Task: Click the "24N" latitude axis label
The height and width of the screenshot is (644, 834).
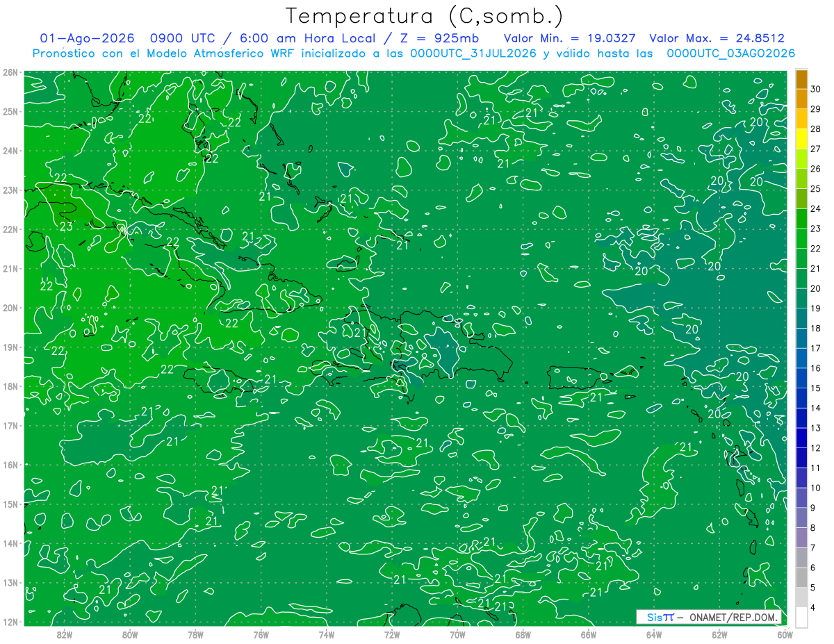Action: click(10, 151)
